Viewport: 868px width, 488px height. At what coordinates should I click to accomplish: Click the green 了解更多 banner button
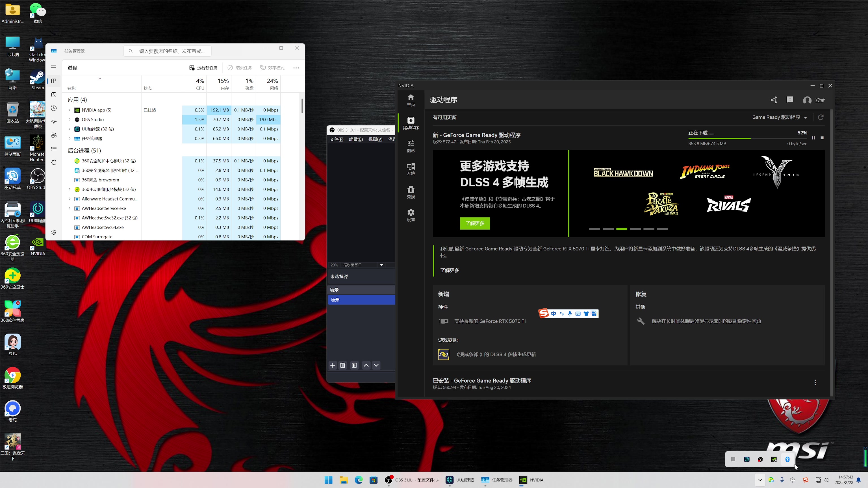pyautogui.click(x=475, y=223)
